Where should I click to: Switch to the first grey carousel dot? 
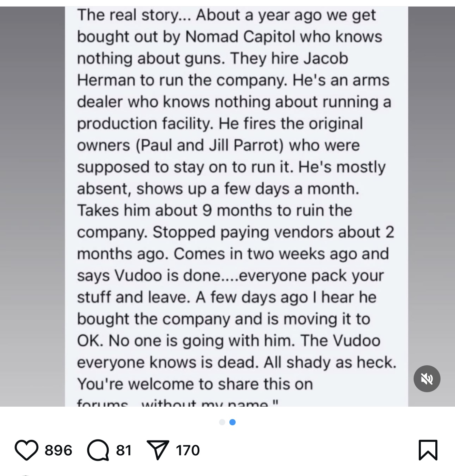pyautogui.click(x=222, y=422)
